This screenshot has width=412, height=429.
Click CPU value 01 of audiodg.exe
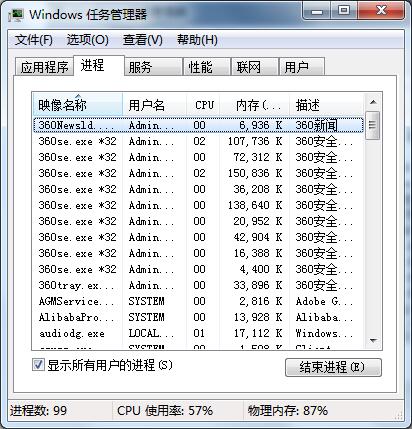pos(199,333)
